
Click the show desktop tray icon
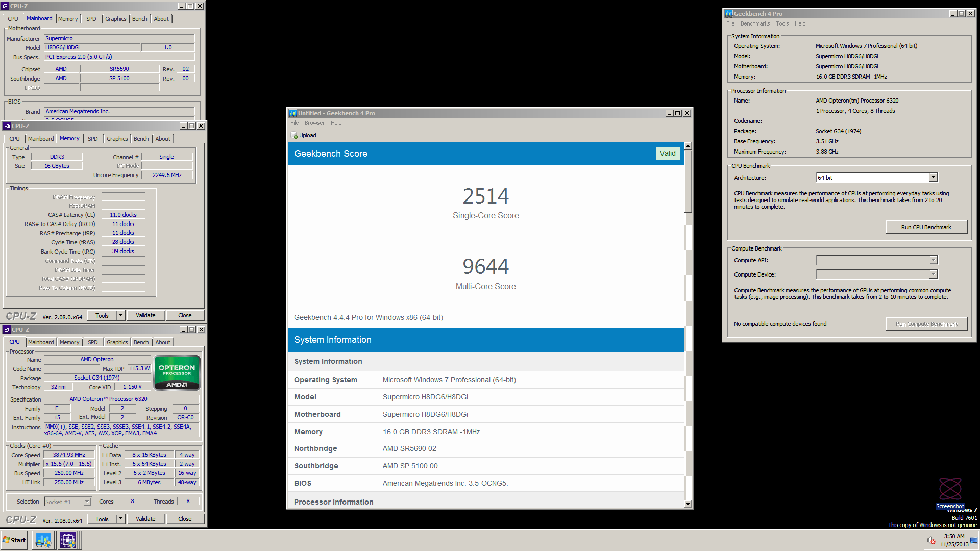pos(974,541)
